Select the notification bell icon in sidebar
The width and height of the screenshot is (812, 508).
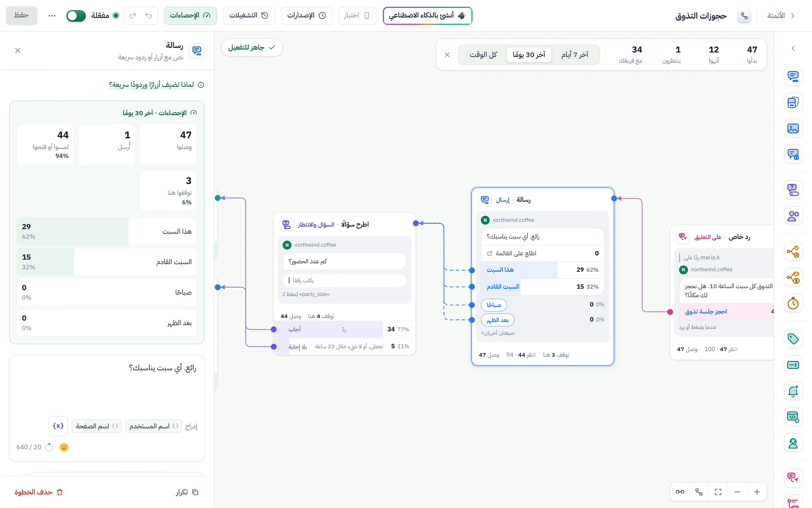tap(793, 391)
